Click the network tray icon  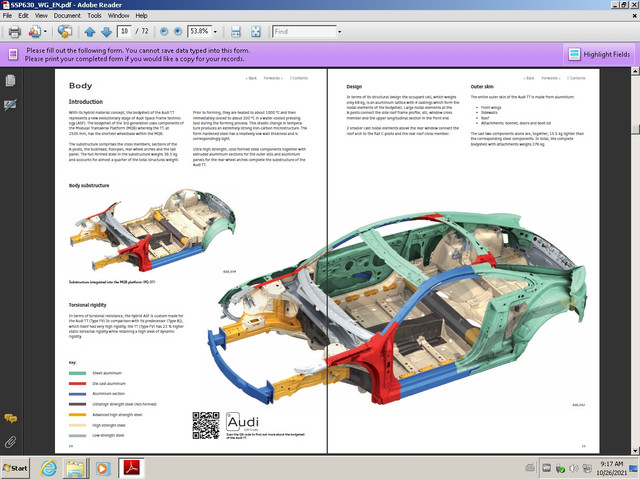[587, 469]
